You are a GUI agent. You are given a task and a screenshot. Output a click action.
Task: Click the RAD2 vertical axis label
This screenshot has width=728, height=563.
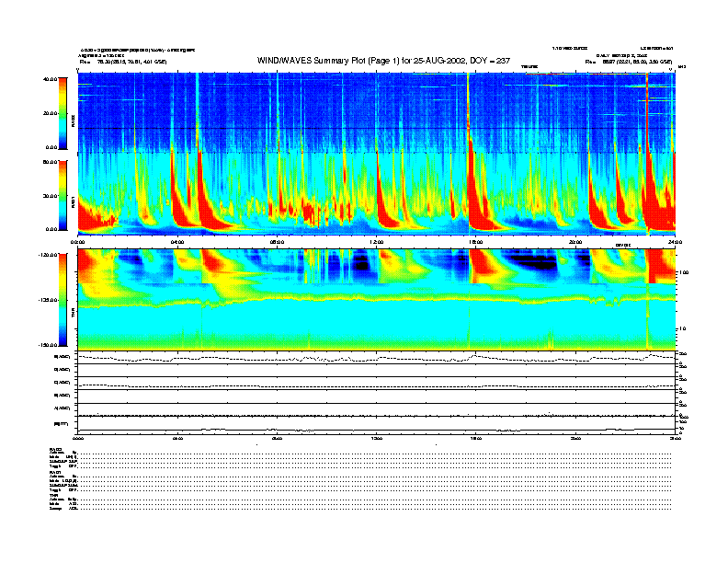click(x=73, y=121)
